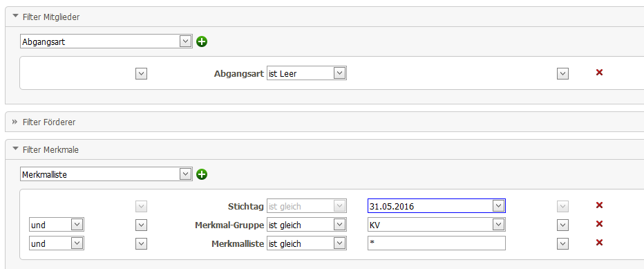Delete the Merkmal-Gruppe filter row
644x269 pixels.
pyautogui.click(x=599, y=224)
